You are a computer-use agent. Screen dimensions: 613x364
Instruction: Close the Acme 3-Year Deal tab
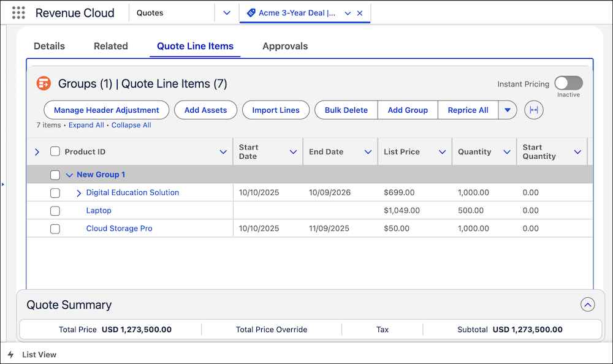[360, 13]
